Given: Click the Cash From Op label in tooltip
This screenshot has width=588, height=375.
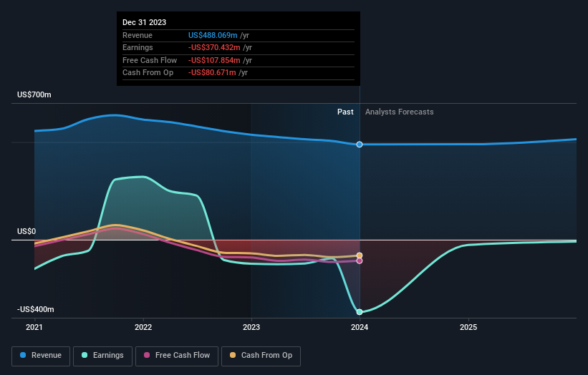Looking at the screenshot, I should click(x=148, y=73).
